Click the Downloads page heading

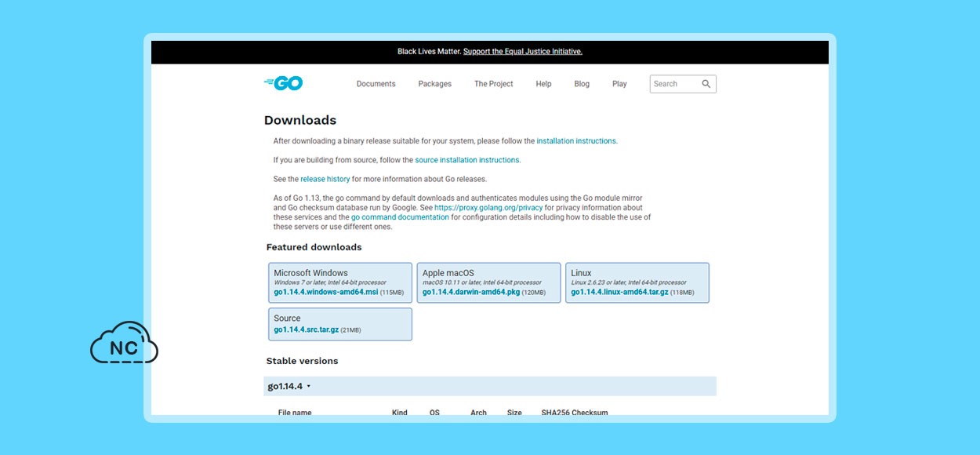(x=300, y=120)
